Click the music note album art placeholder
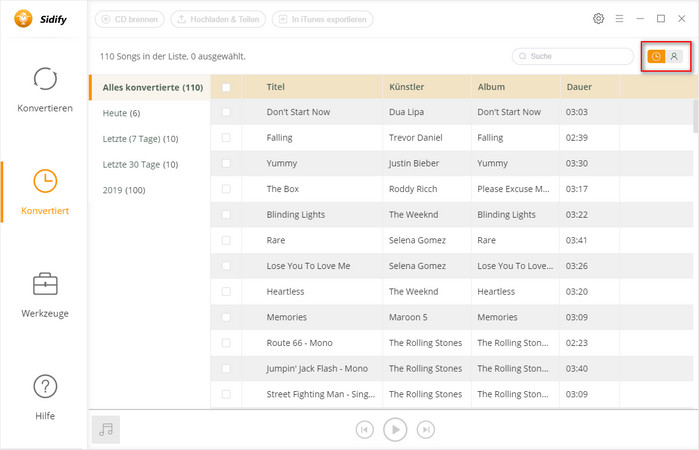The height and width of the screenshot is (450, 699). tap(106, 429)
